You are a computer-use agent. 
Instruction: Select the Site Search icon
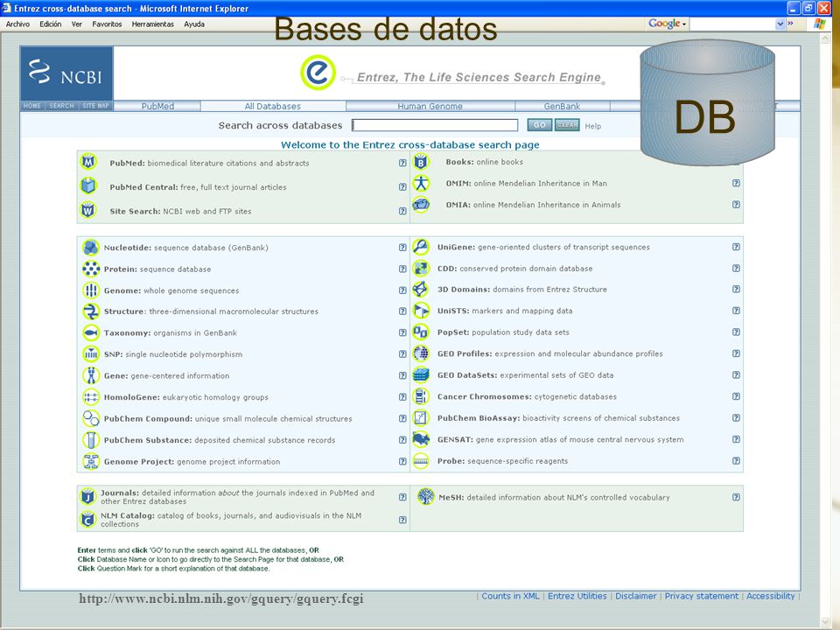coord(88,209)
